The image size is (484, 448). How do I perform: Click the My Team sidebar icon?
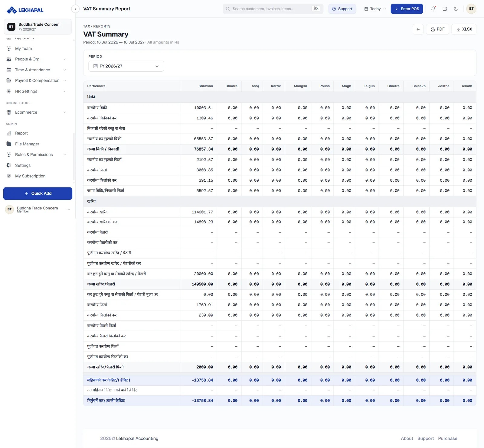coord(9,48)
